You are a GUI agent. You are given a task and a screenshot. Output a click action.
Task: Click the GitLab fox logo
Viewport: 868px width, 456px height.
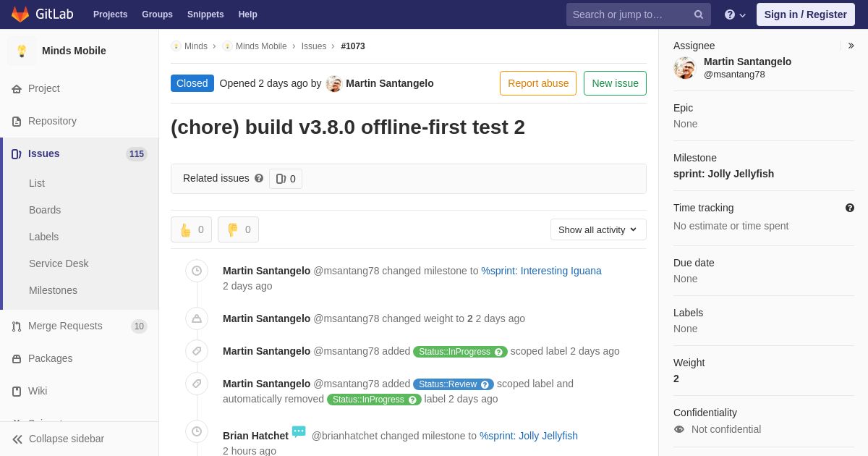20,14
